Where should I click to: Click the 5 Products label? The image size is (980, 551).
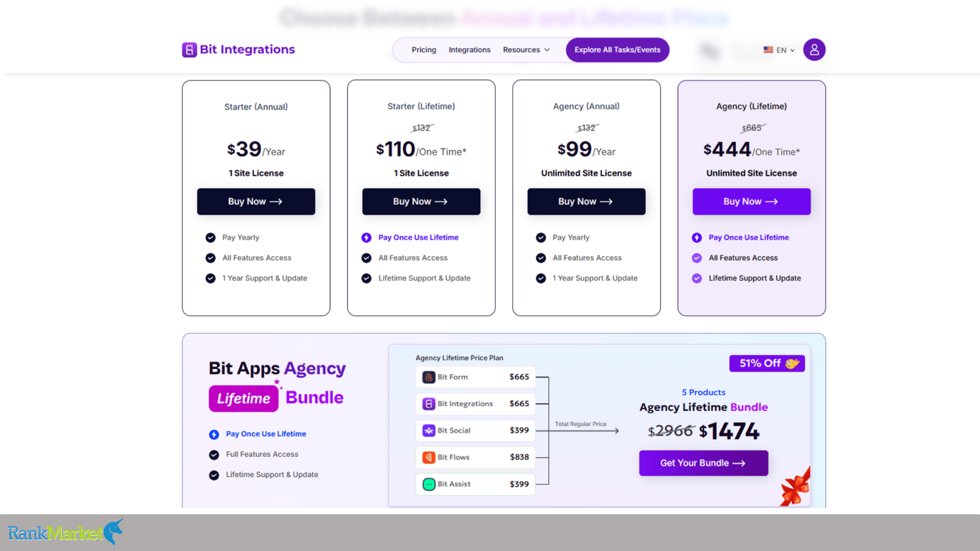pos(704,392)
